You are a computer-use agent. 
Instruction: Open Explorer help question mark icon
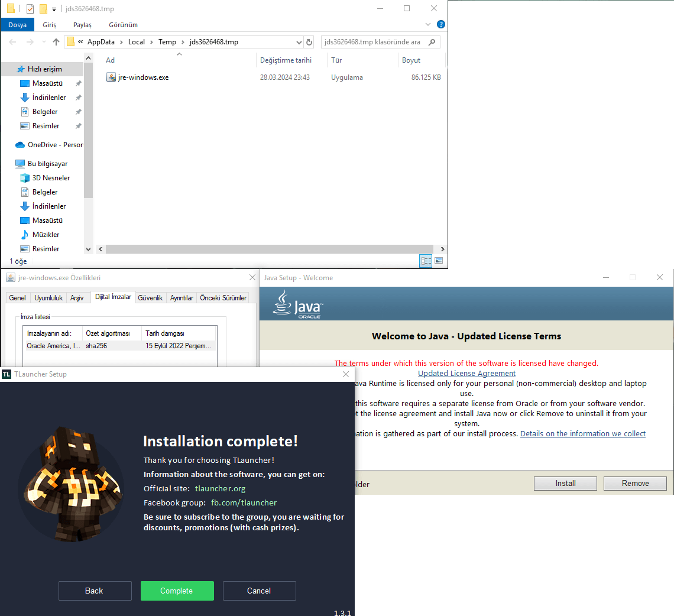(x=440, y=24)
